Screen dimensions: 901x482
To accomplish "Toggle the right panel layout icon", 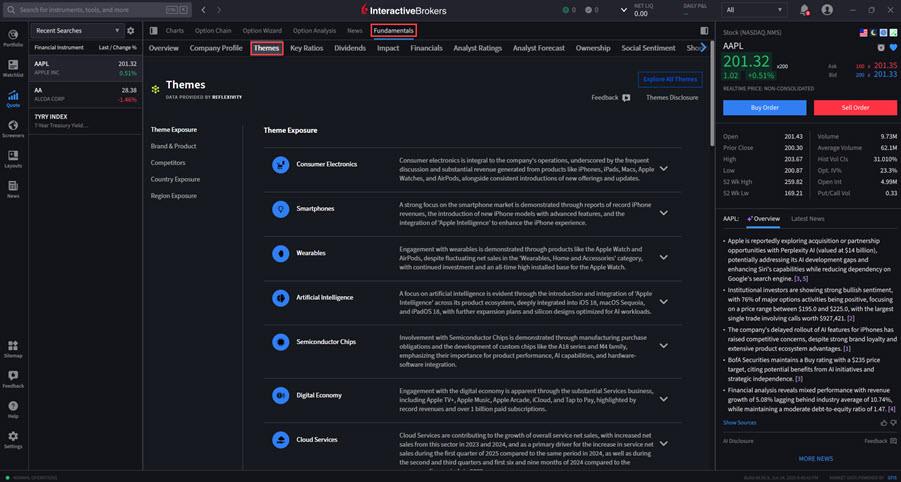I will 704,30.
